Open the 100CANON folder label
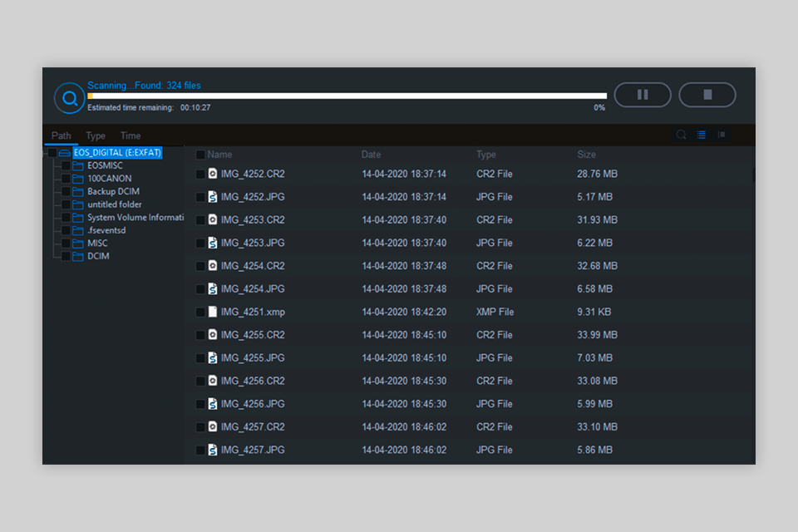The image size is (798, 532). pos(110,179)
